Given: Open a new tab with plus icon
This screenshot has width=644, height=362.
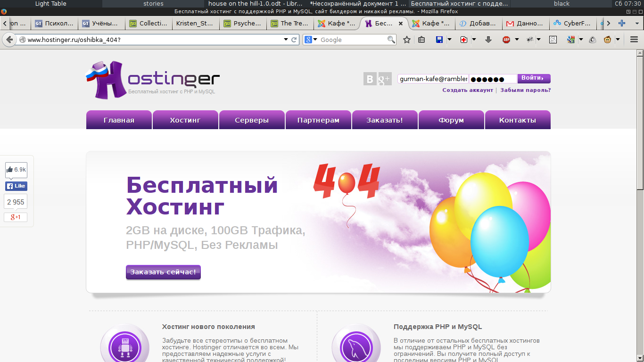Looking at the screenshot, I should pyautogui.click(x=622, y=23).
